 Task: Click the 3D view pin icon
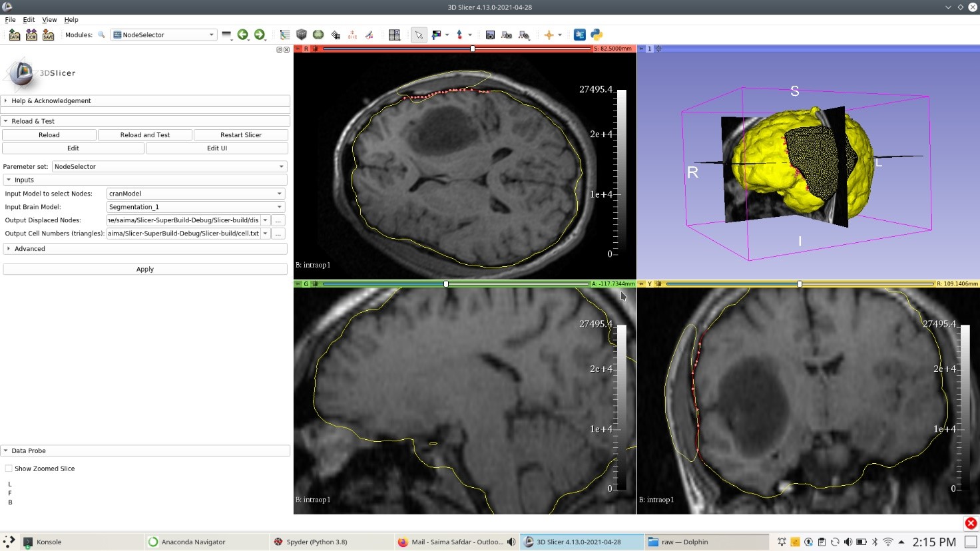pos(641,49)
